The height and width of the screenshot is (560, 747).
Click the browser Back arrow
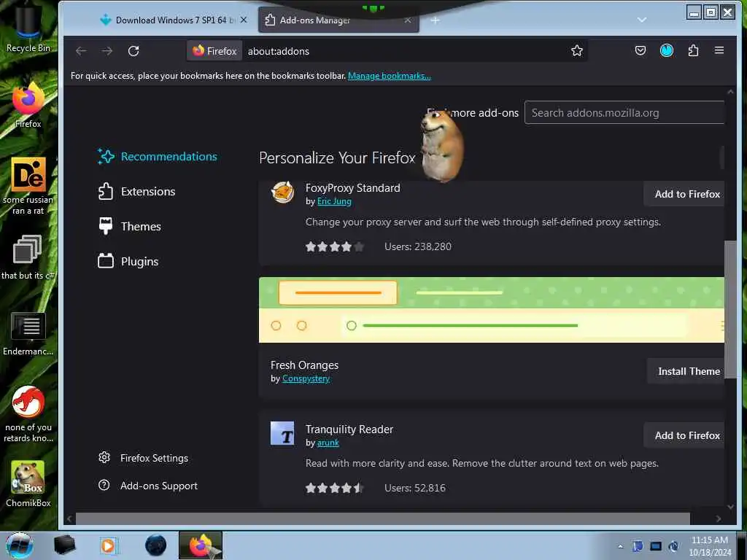tap(81, 51)
